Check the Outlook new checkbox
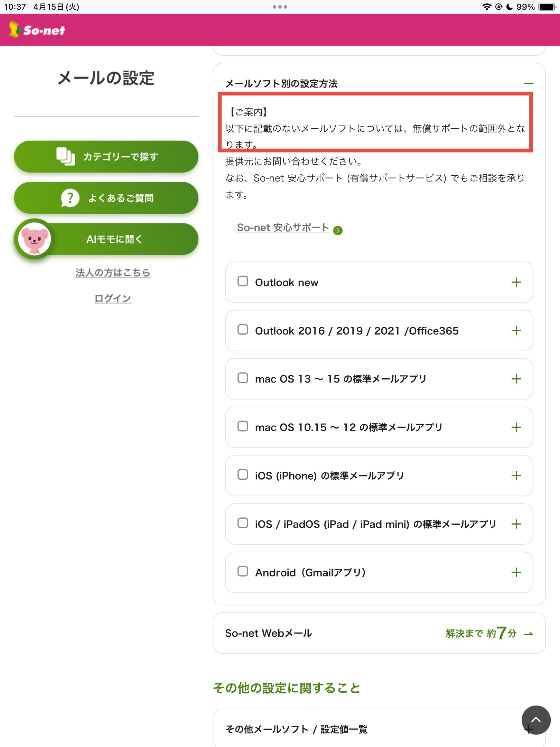 (243, 281)
